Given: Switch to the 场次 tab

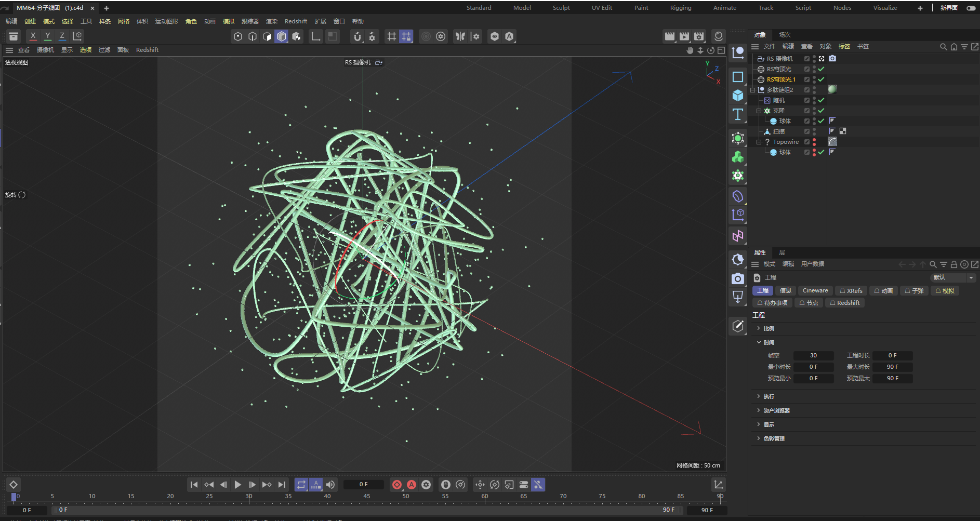Looking at the screenshot, I should [x=785, y=35].
